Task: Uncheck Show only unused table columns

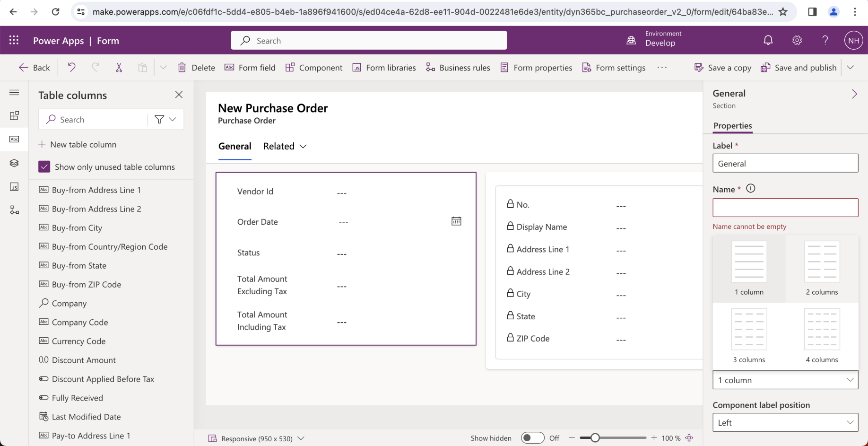Action: (44, 167)
